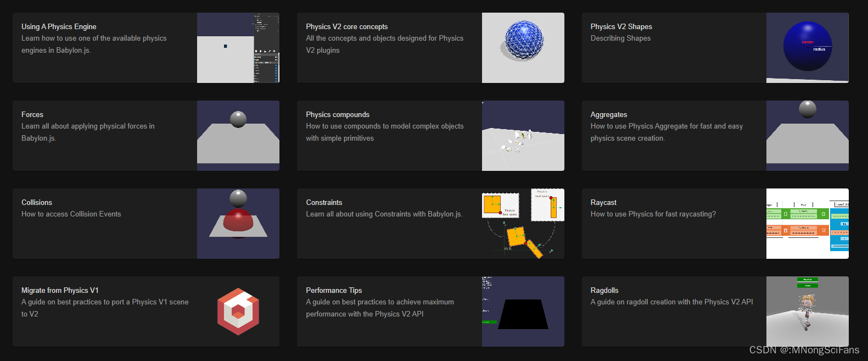Open the Migrate from Physics V1 title
The height and width of the screenshot is (361, 868).
pyautogui.click(x=60, y=290)
